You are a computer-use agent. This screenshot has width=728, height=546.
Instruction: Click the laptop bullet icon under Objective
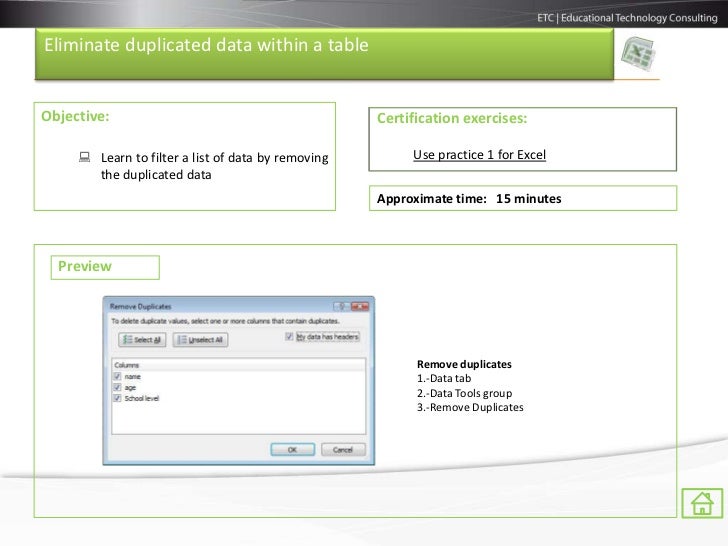pyautogui.click(x=84, y=157)
